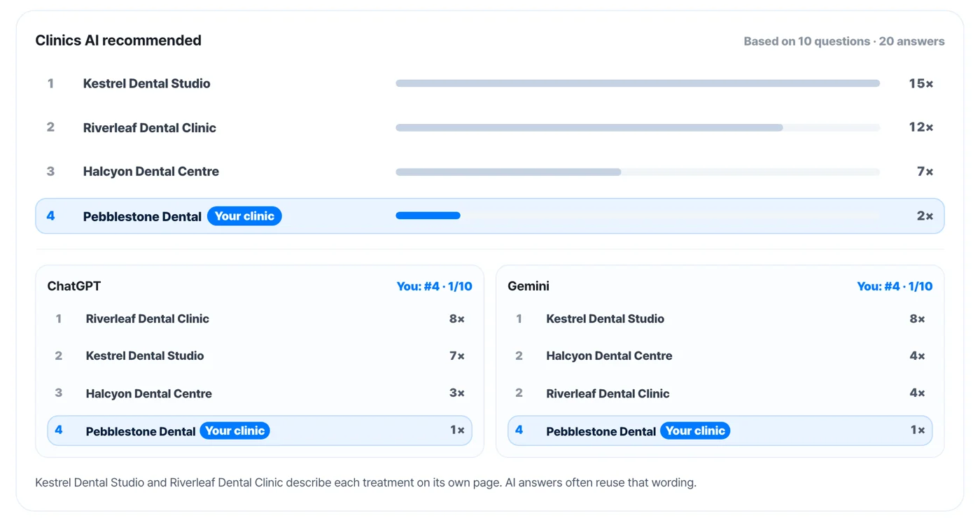Click the 'Clinics AI recommended' heading
This screenshot has width=980, height=518.
(x=118, y=41)
